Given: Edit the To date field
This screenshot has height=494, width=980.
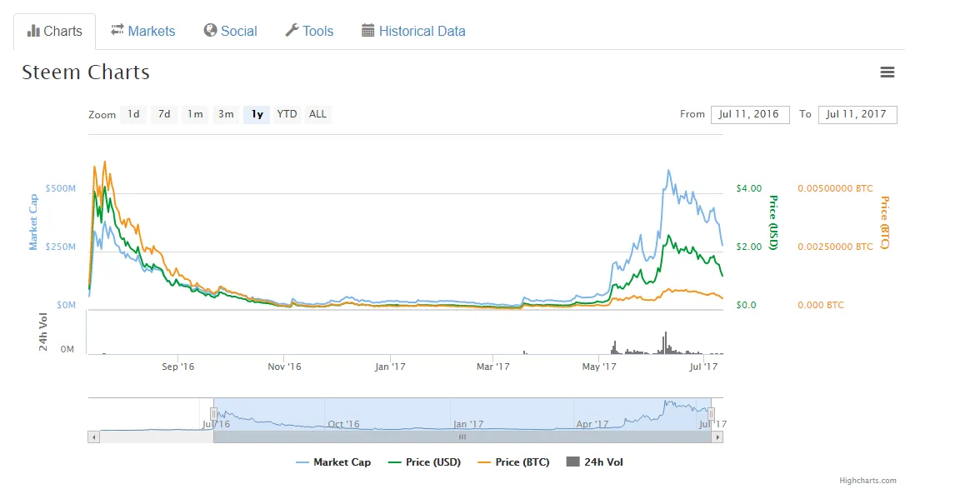Looking at the screenshot, I should tap(857, 114).
